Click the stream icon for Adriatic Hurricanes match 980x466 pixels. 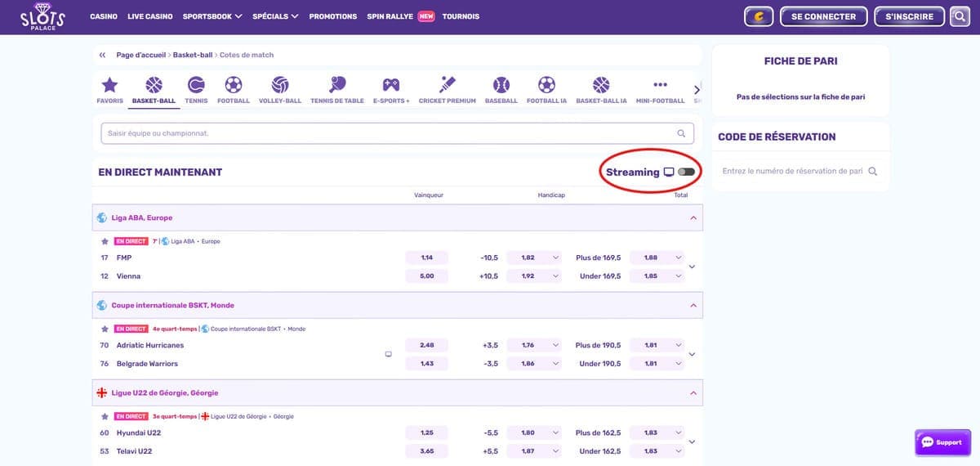pos(388,354)
